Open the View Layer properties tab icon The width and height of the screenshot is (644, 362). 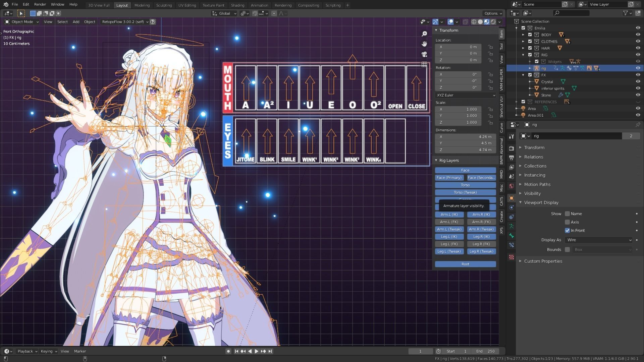[x=511, y=167]
